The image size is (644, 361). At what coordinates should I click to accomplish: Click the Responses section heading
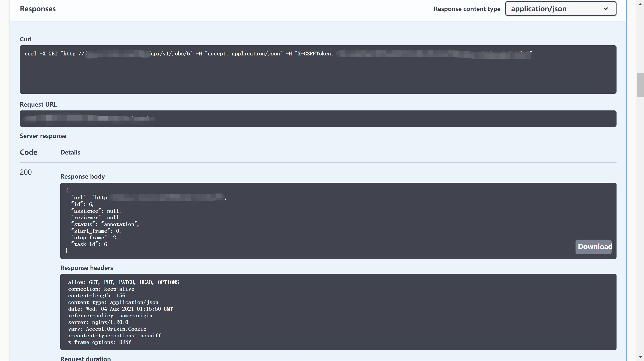pos(38,9)
